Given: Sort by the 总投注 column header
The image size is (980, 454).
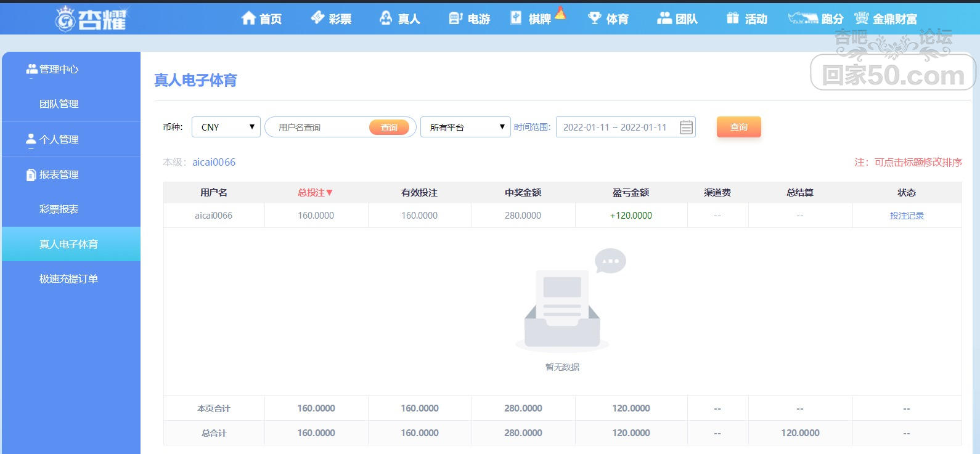Looking at the screenshot, I should tap(315, 193).
